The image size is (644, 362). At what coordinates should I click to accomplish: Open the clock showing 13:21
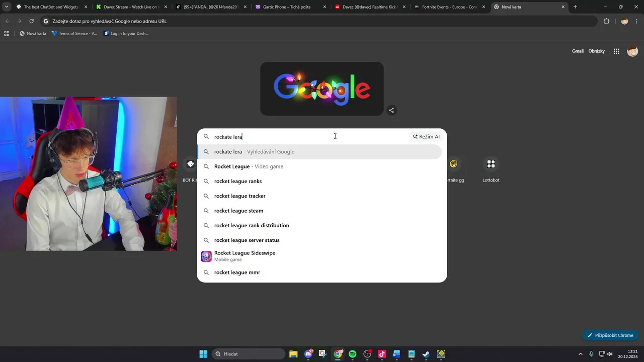pos(628,354)
